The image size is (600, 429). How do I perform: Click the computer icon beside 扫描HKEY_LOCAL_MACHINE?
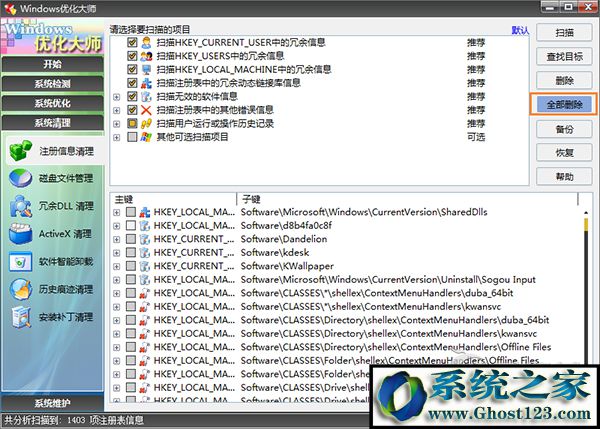coord(146,70)
